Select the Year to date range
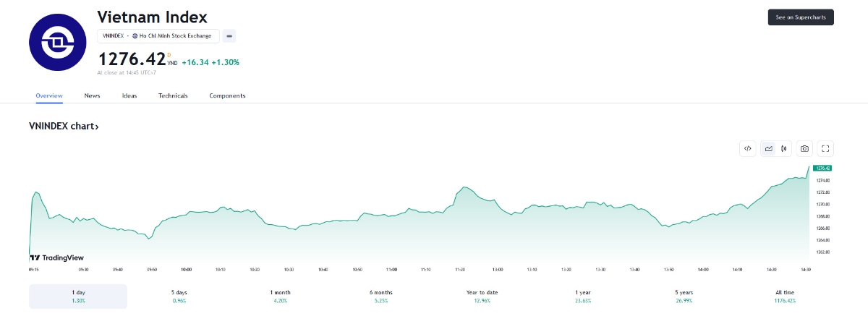The height and width of the screenshot is (324, 868). [482, 296]
